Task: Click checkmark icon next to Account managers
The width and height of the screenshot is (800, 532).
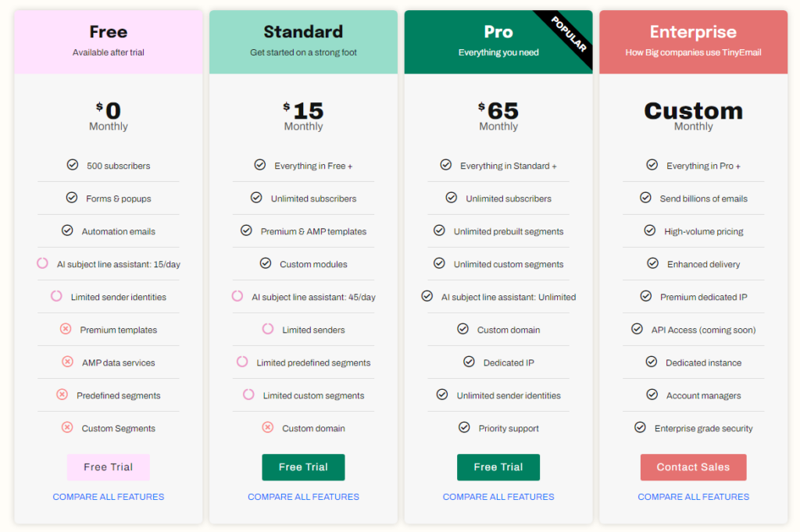Action: 652,395
